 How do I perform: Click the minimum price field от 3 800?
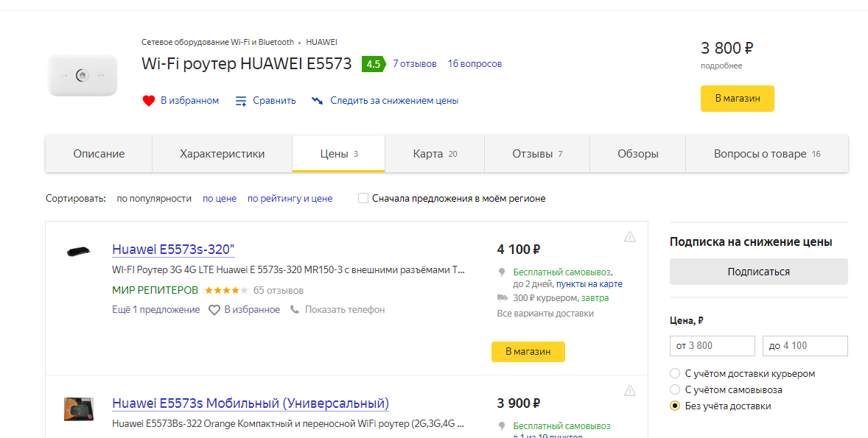pyautogui.click(x=713, y=346)
